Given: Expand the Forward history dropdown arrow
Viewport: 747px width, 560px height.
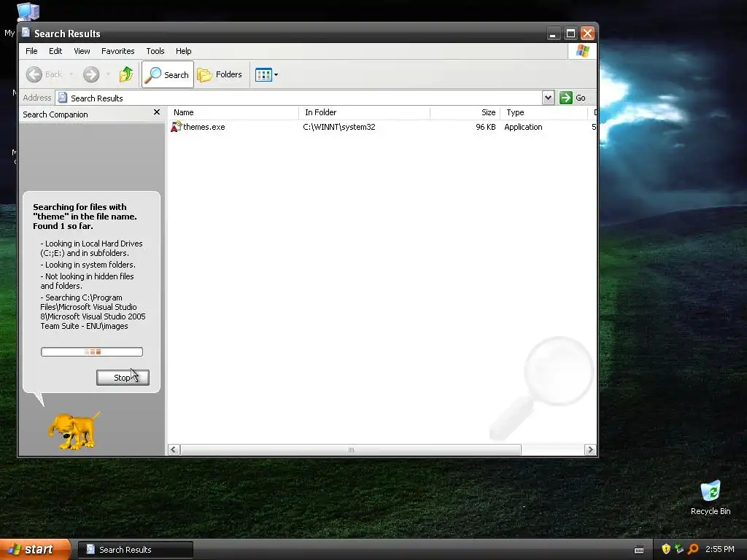Looking at the screenshot, I should [108, 74].
